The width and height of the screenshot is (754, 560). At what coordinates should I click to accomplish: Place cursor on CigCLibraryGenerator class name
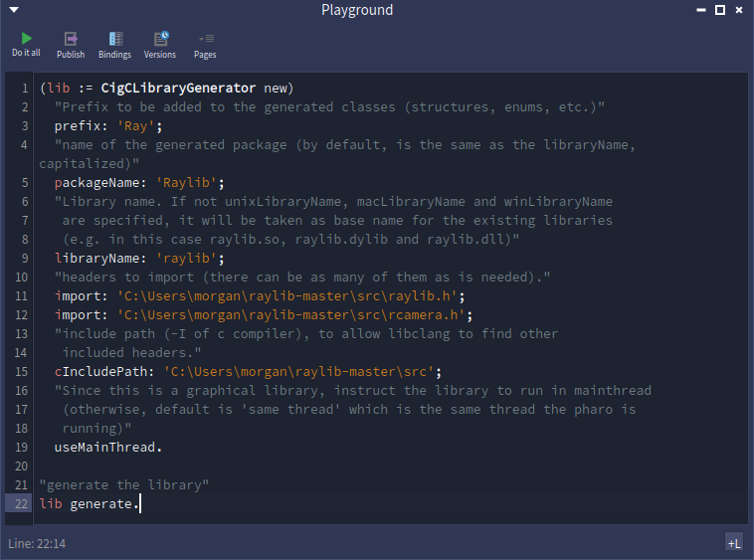click(x=178, y=88)
